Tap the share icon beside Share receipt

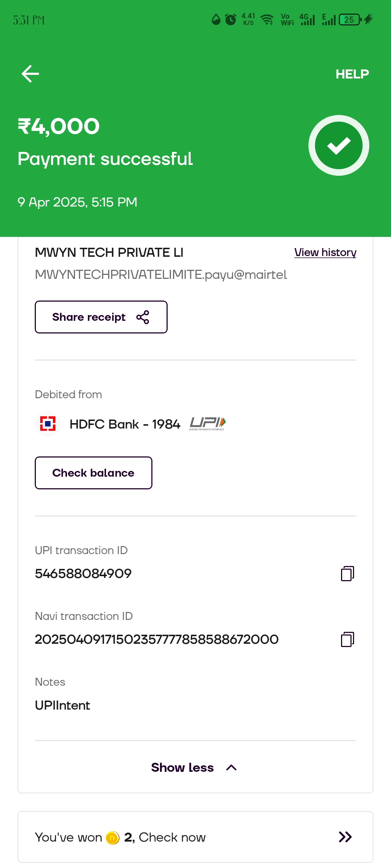143,317
